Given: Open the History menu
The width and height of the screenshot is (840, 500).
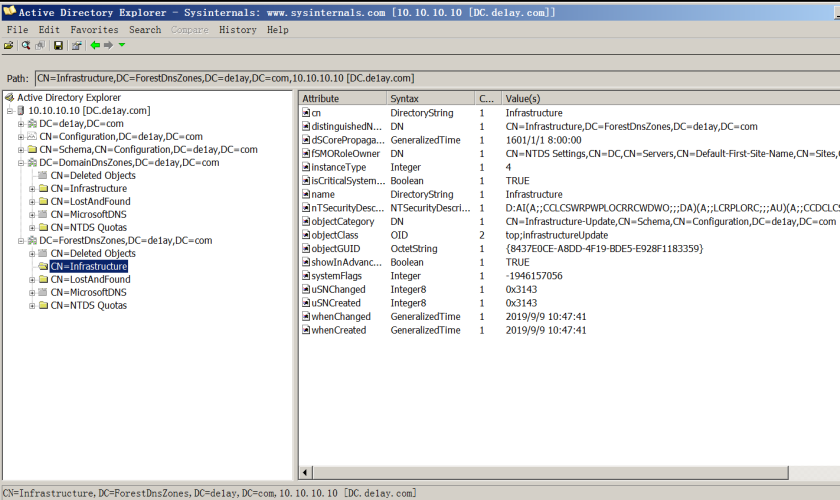Looking at the screenshot, I should (x=237, y=30).
